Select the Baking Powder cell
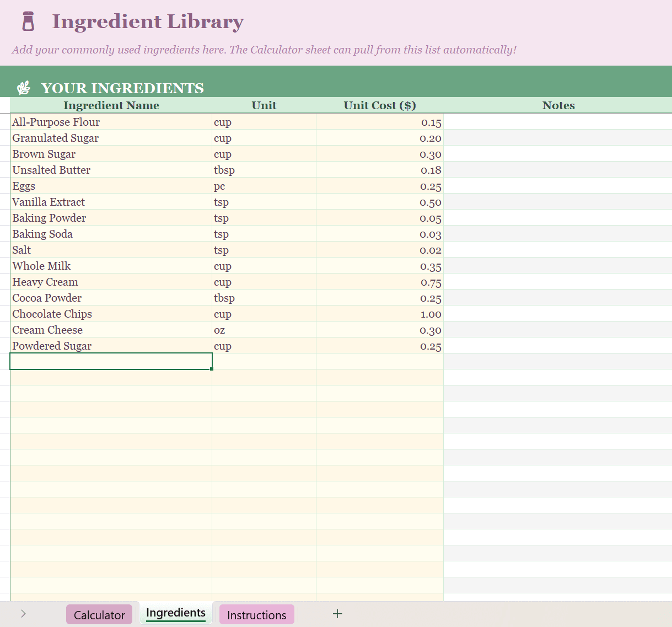 click(111, 218)
